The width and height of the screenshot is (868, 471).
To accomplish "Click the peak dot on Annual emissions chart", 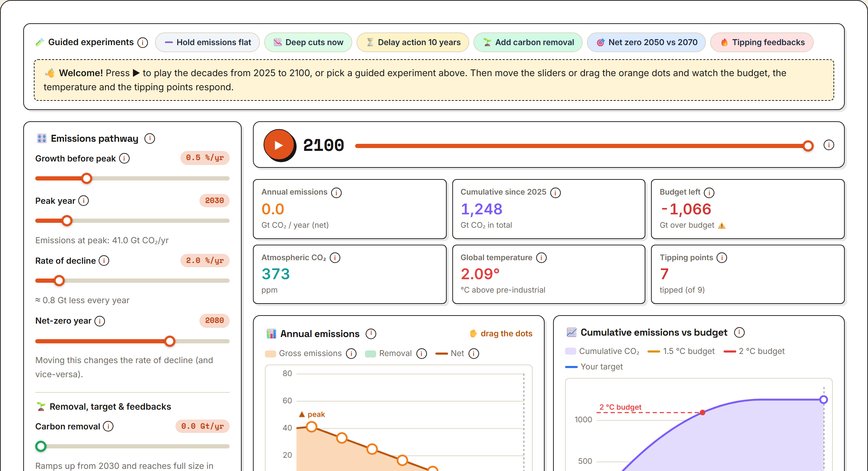I will [311, 427].
